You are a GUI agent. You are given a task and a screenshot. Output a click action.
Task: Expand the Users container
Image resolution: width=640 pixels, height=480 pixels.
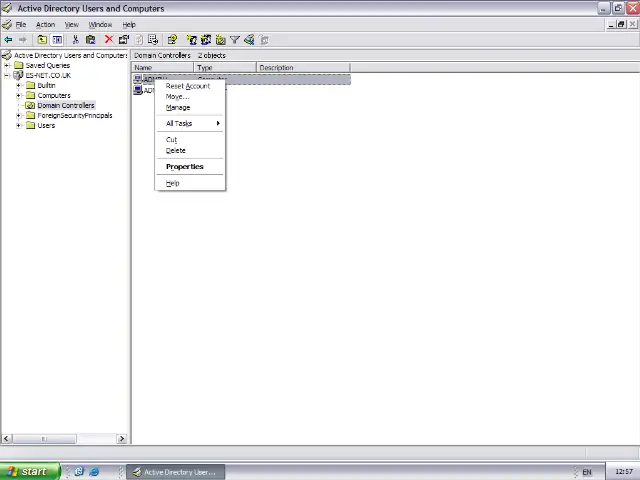pyautogui.click(x=18, y=126)
